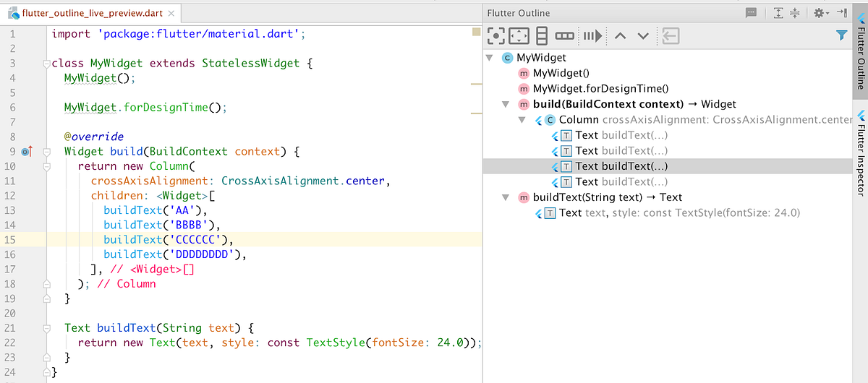Click the Center widget icon in outline toolbar

tap(496, 35)
